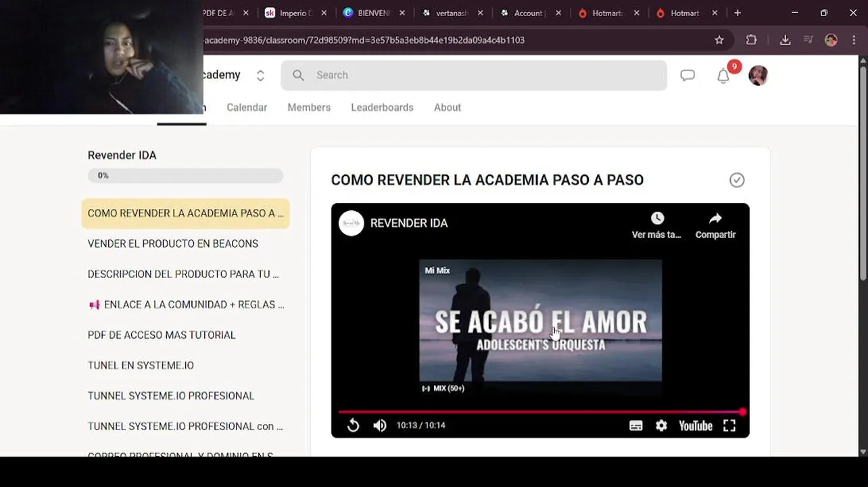The image size is (868, 487).
Task: Open the Calendar tab
Action: pos(247,108)
